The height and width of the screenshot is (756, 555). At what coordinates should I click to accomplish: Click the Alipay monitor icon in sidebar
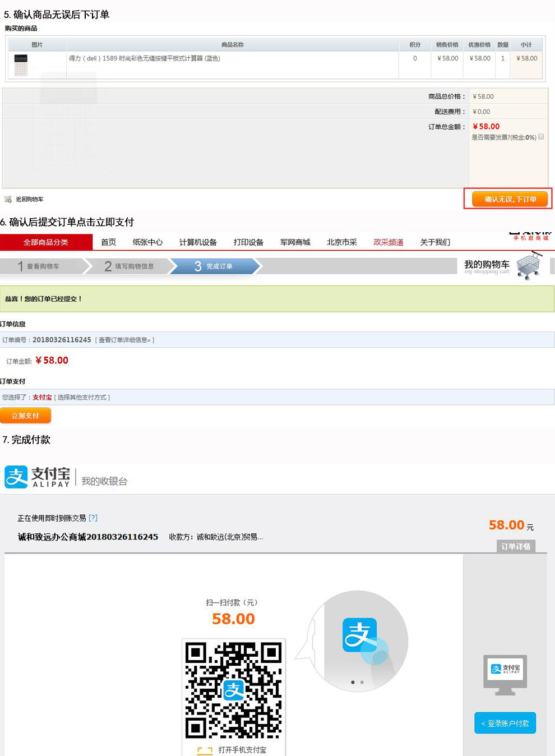505,674
